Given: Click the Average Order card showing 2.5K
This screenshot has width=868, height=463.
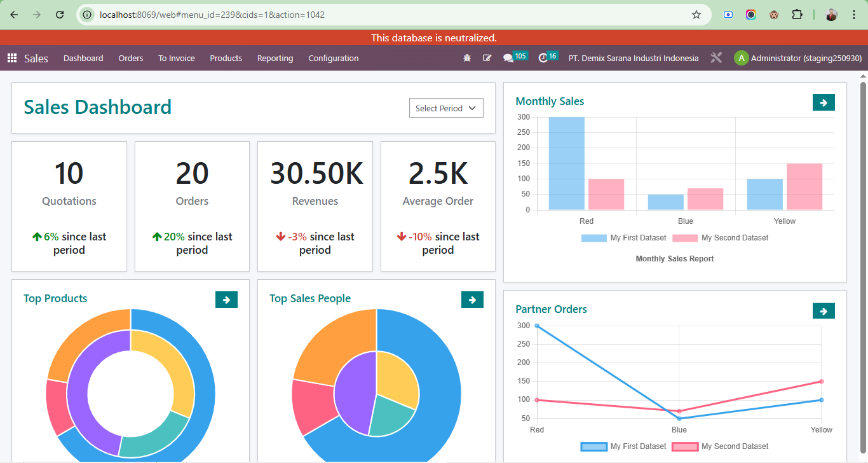Looking at the screenshot, I should (438, 206).
